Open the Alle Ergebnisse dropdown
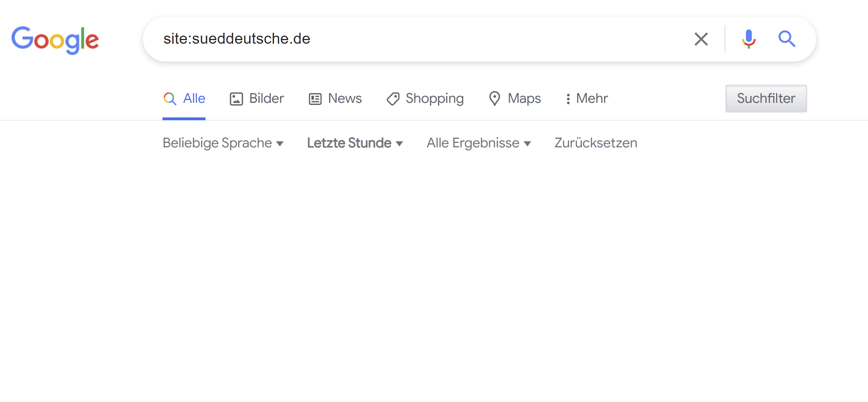Screen dimensions: 868x402 (x=479, y=143)
